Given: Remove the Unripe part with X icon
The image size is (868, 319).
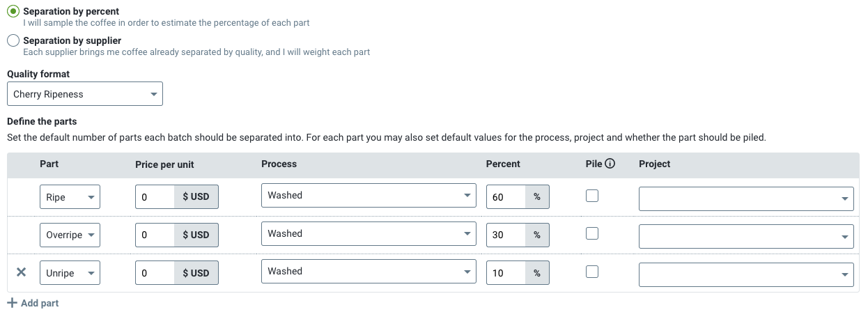Looking at the screenshot, I should coord(21,272).
